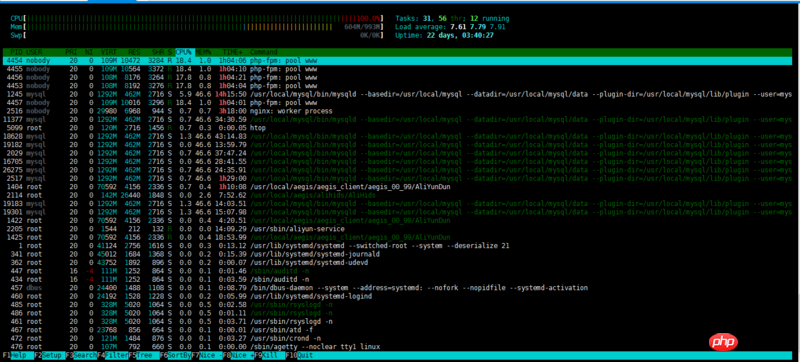This screenshot has width=800, height=362.
Task: Select rsyslogd process row PID 461
Action: tap(398, 321)
